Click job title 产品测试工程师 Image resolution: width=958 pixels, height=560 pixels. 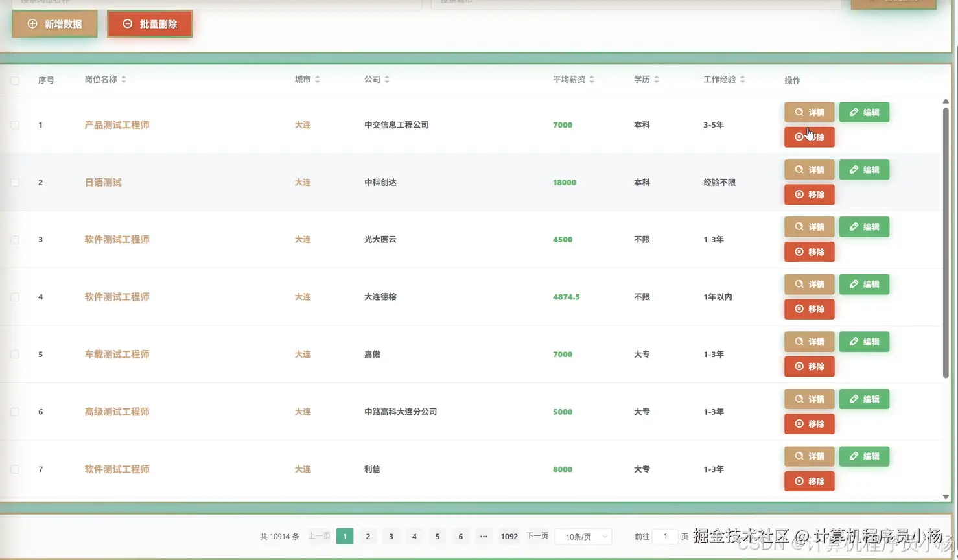pos(117,125)
